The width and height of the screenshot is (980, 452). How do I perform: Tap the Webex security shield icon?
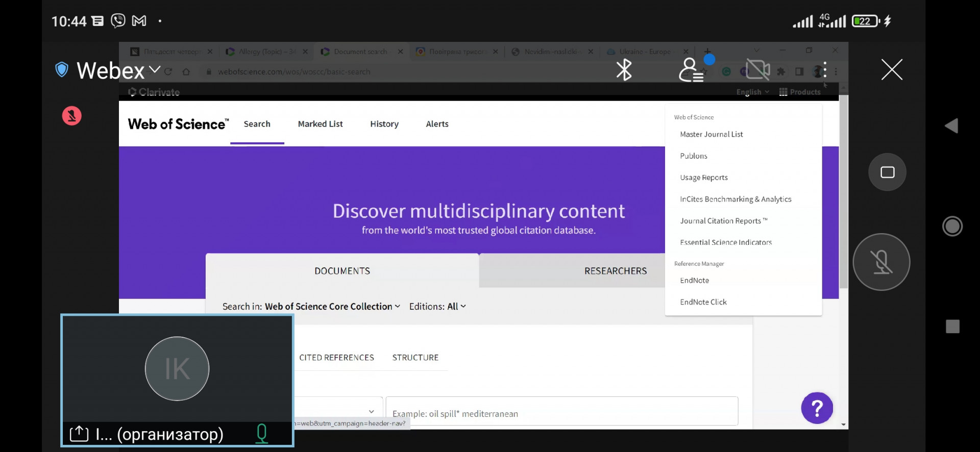pyautogui.click(x=62, y=70)
